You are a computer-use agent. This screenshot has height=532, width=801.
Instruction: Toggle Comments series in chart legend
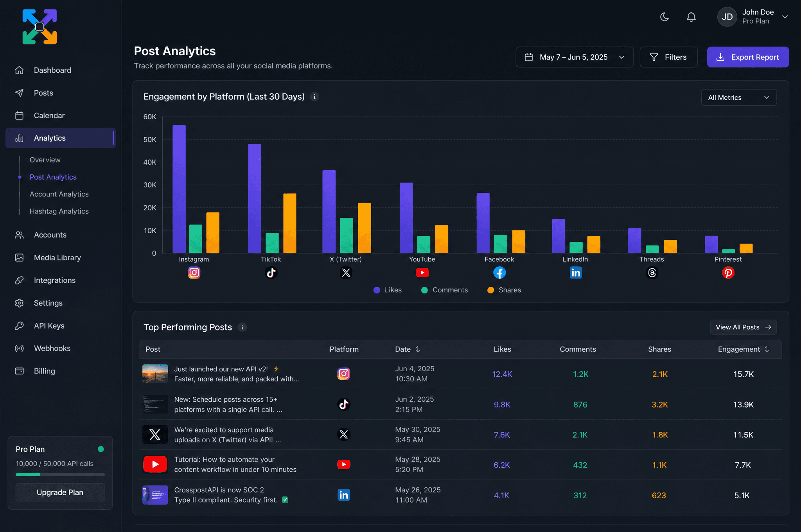click(444, 290)
